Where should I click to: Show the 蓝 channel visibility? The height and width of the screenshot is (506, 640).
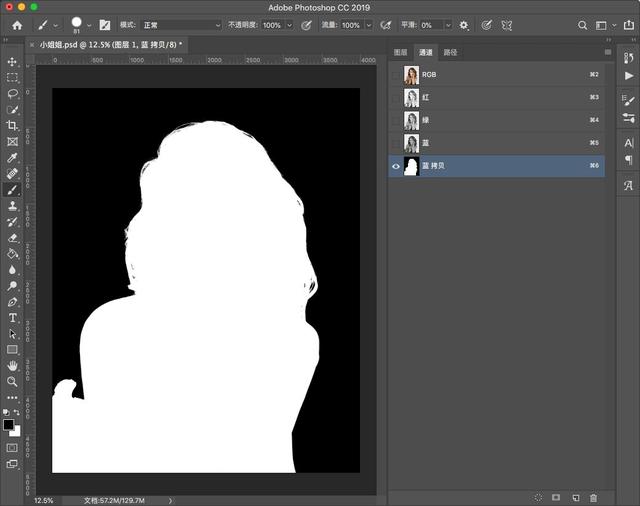[396, 143]
